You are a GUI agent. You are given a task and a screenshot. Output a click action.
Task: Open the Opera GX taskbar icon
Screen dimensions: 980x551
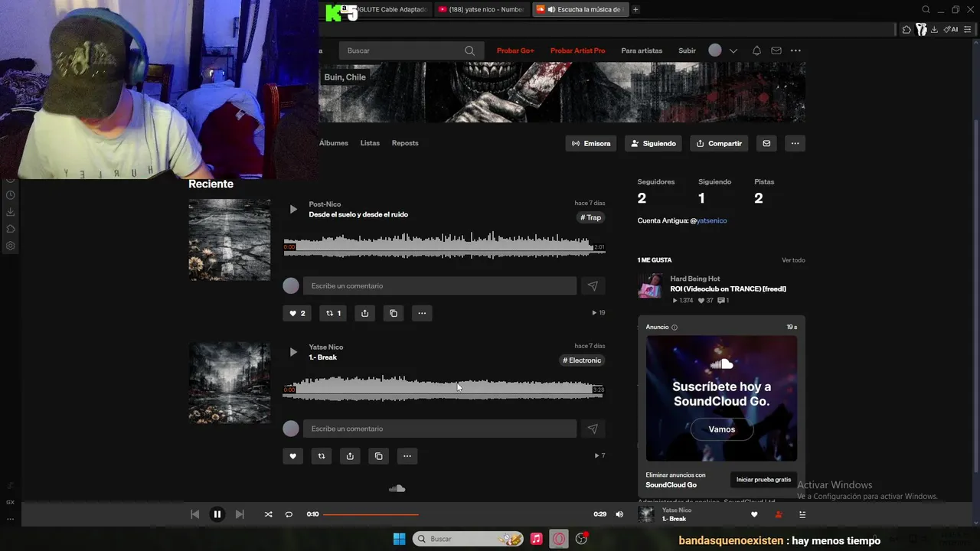point(559,539)
